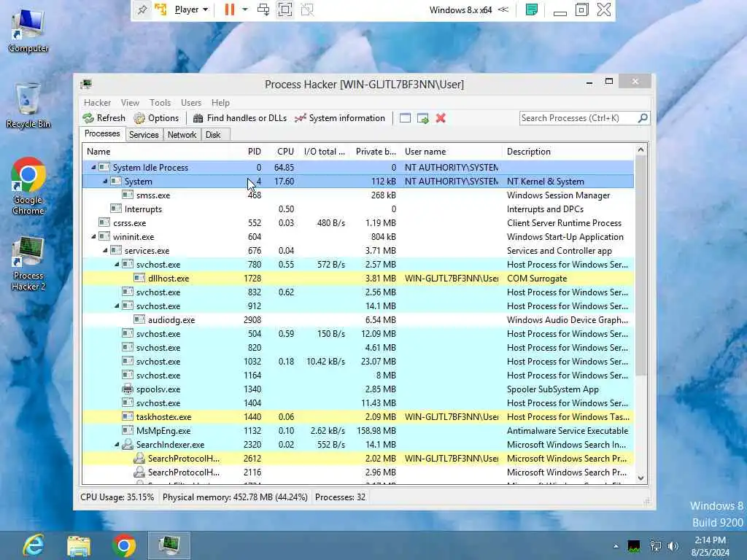The image size is (747, 560).
Task: Click the Refresh toolbar button
Action: pos(104,118)
